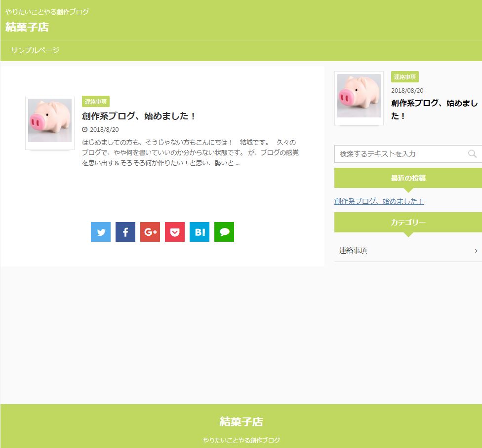Click the footer 結菓子店 title

pos(241,422)
